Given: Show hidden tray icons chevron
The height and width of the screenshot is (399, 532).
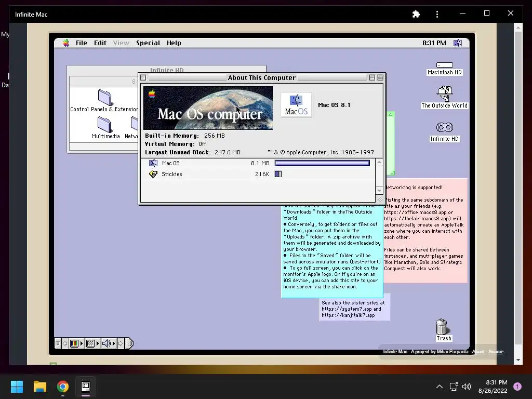Looking at the screenshot, I should (x=440, y=387).
